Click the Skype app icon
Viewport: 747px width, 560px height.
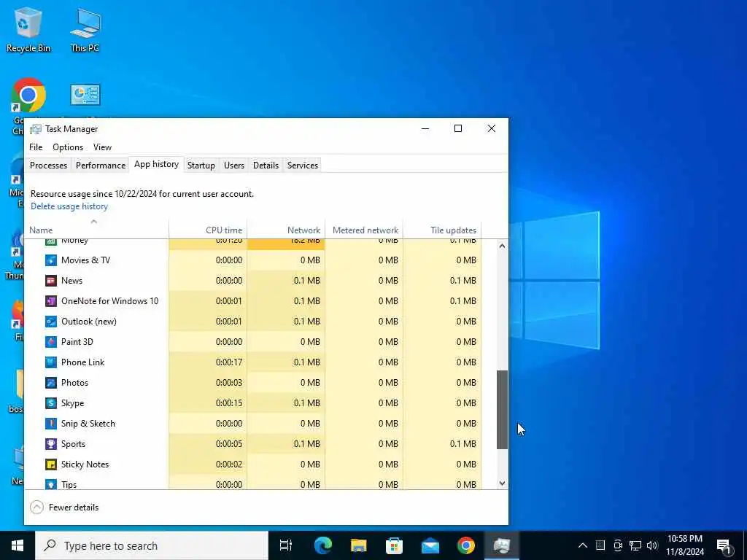51,403
